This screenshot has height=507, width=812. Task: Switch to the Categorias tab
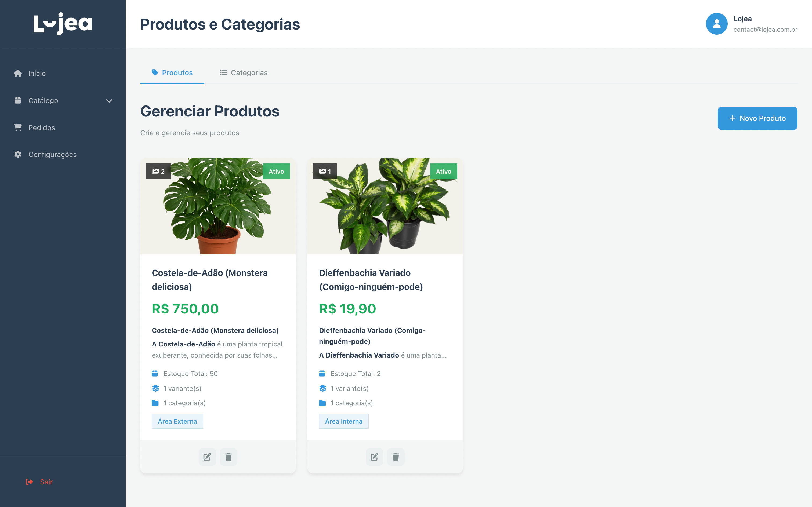point(244,73)
